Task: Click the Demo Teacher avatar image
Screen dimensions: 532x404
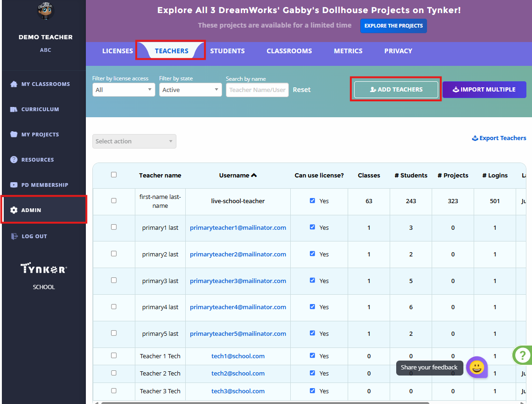Action: [x=45, y=10]
